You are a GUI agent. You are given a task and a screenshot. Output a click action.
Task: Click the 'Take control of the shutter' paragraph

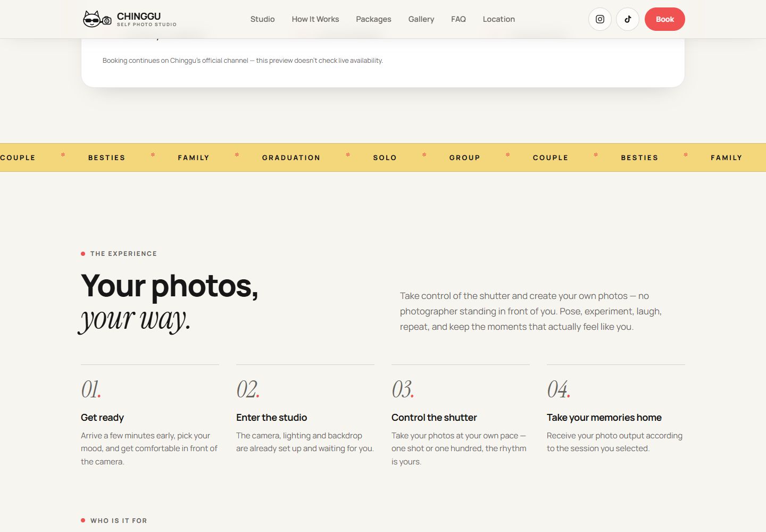[x=531, y=311]
